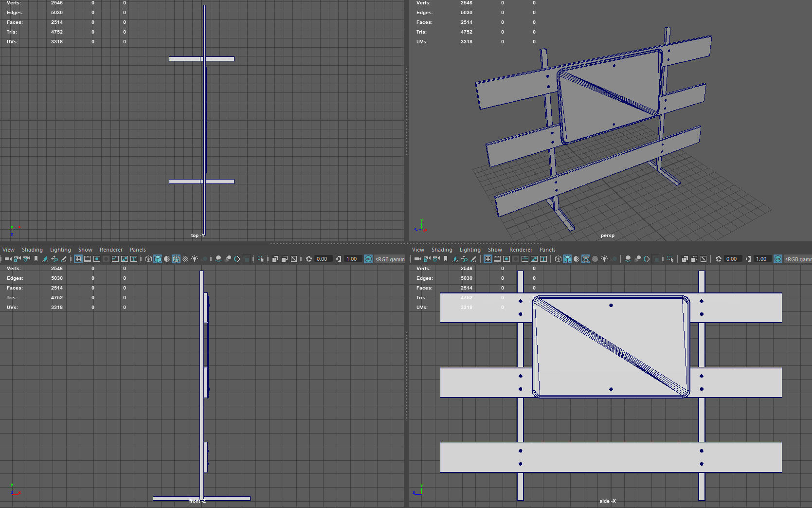Image resolution: width=812 pixels, height=508 pixels.
Task: Click Isolate Select icon in side view toolbar
Action: coord(670,259)
